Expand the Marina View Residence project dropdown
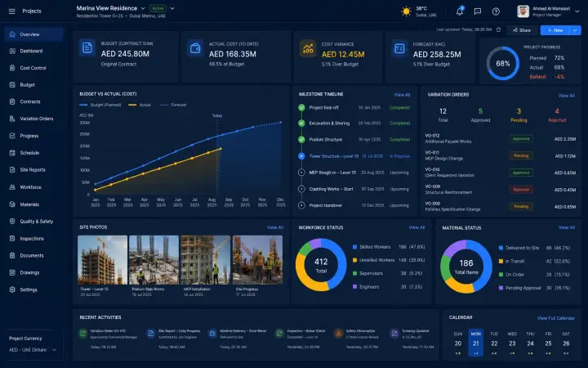 click(143, 8)
